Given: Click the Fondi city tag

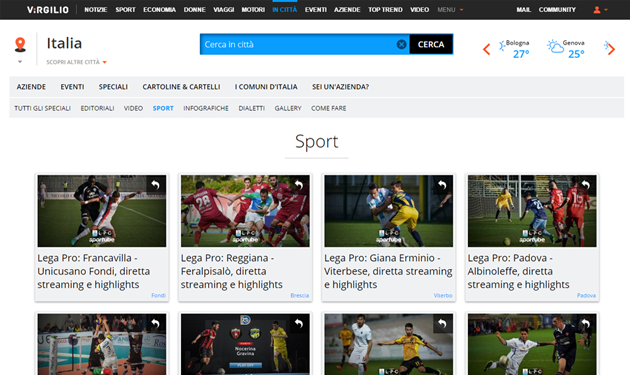Looking at the screenshot, I should point(158,295).
